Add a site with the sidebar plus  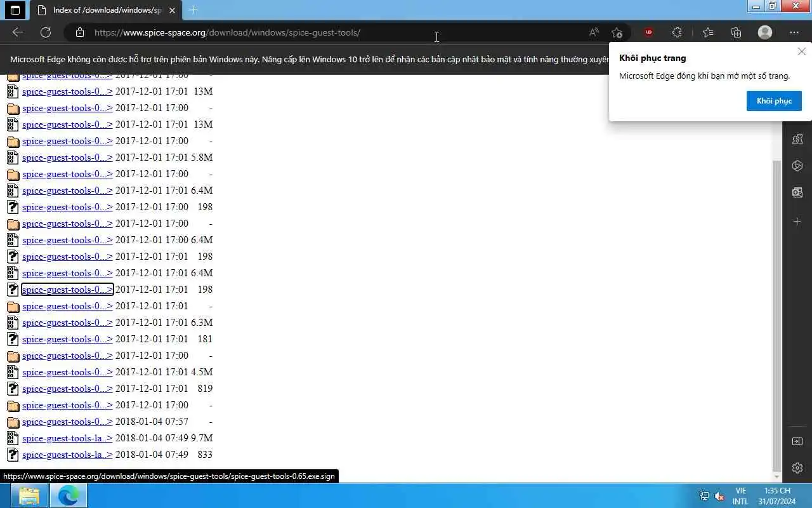pos(797,221)
